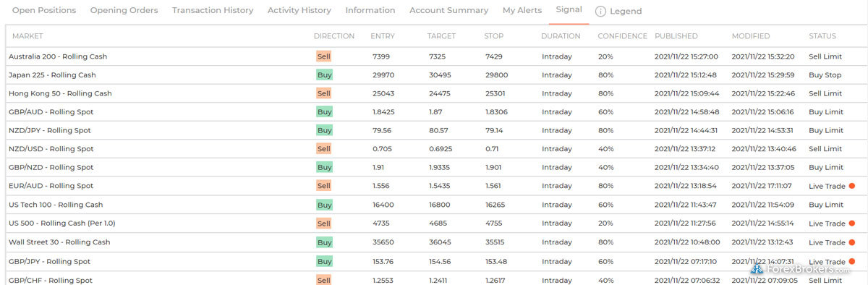Click the US 500 live trade red dot

point(852,224)
